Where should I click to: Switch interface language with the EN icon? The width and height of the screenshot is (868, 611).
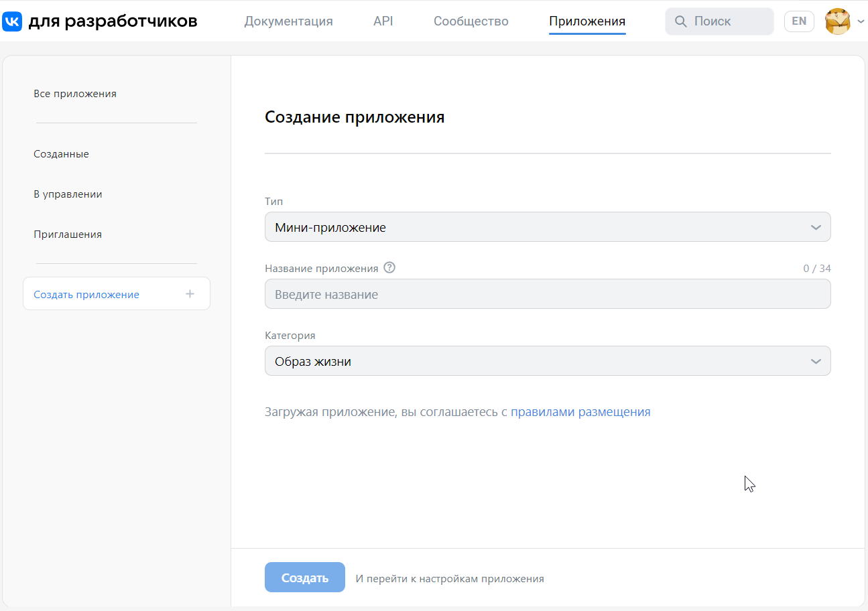[799, 21]
